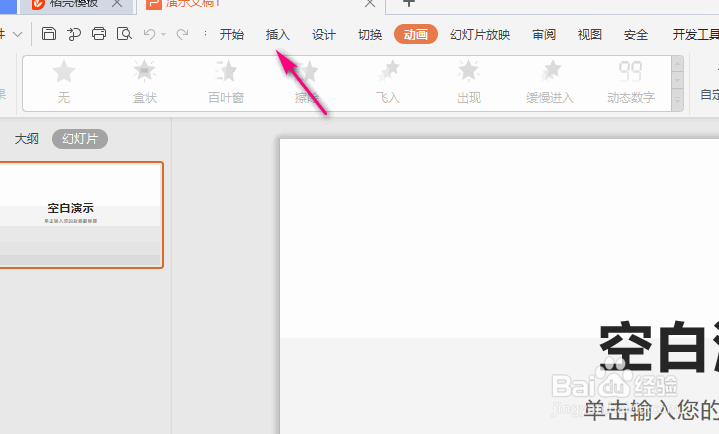Open the 幻灯片放映 tab
The image size is (719, 434).
click(x=480, y=34)
